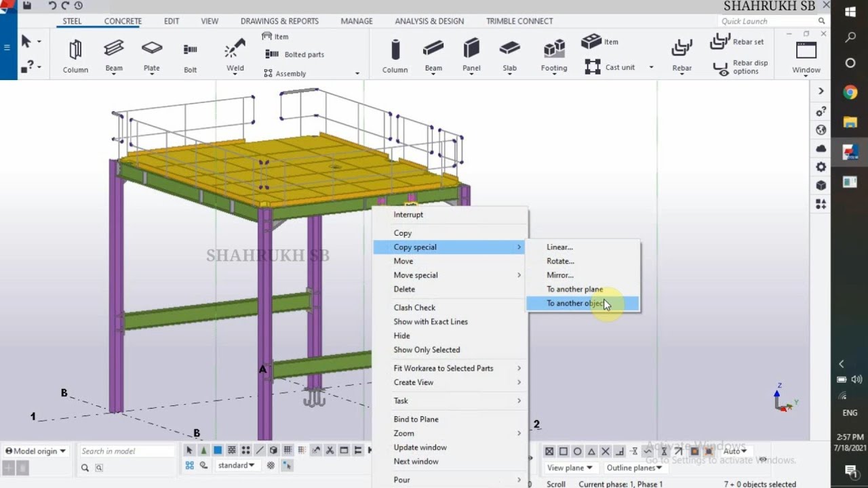Open the TRIMBLE CONNECT tab
This screenshot has width=868, height=488.
coord(519,21)
